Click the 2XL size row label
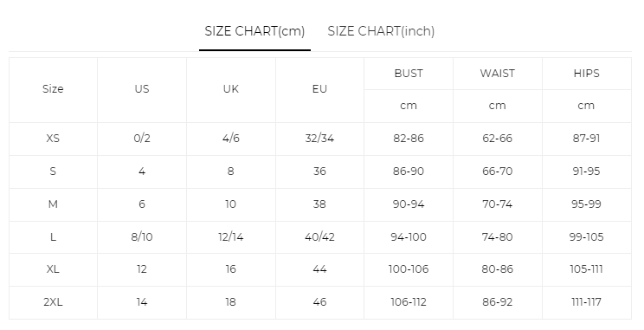 [53, 302]
